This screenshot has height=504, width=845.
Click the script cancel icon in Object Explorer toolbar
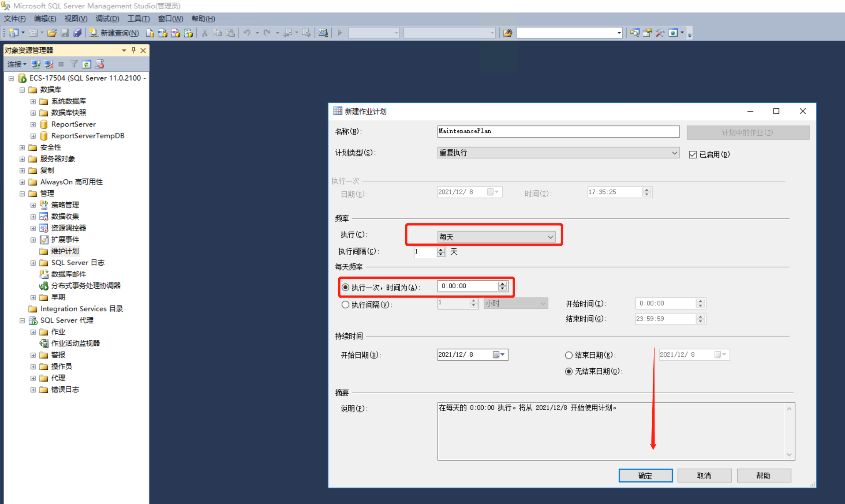pyautogui.click(x=100, y=64)
